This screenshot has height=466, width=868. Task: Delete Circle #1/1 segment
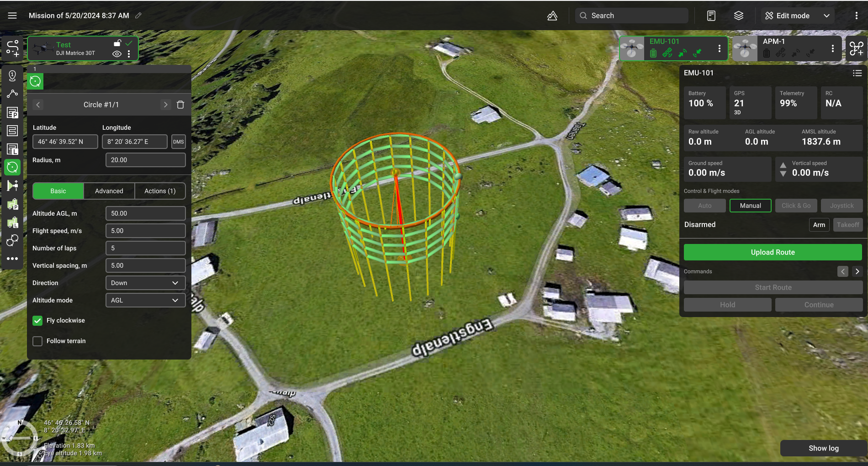tap(180, 105)
